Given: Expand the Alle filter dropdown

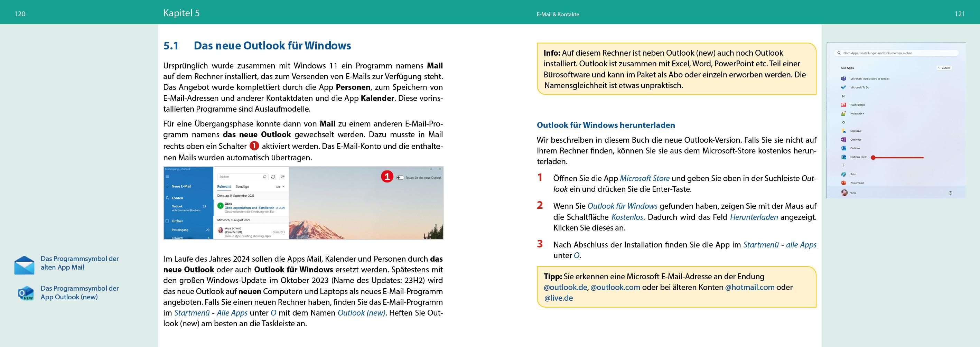Looking at the screenshot, I should pos(280,187).
